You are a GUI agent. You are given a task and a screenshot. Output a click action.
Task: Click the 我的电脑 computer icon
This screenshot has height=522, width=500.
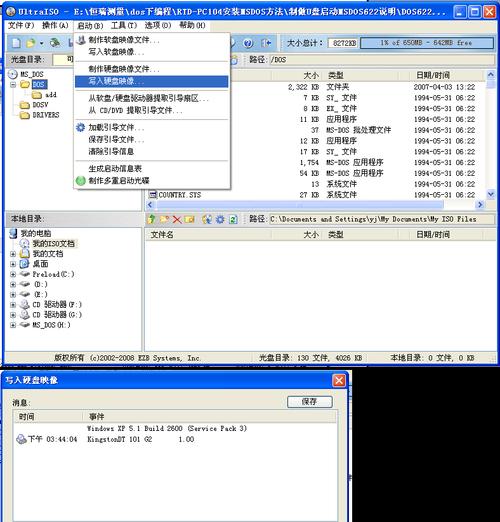click(x=13, y=233)
